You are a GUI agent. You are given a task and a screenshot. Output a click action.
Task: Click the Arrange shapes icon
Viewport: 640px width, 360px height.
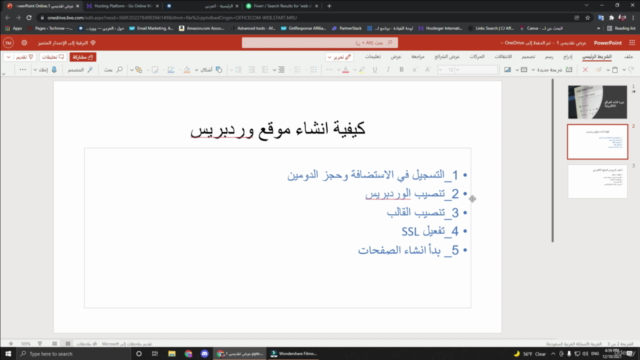click(x=139, y=70)
